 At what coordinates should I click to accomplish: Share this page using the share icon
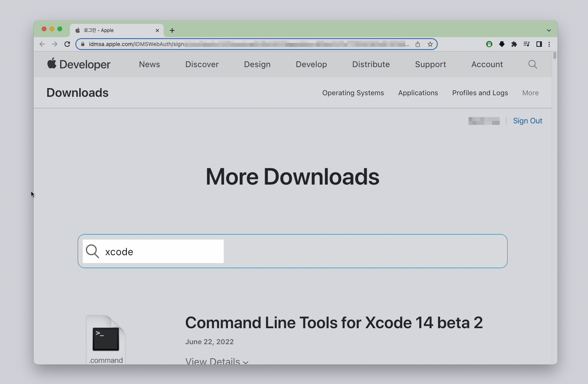click(x=418, y=44)
